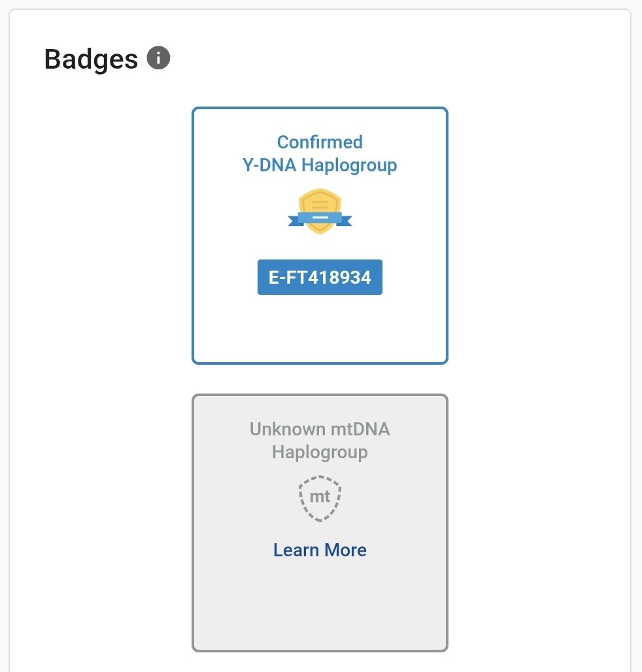The image size is (642, 672).
Task: Follow the Learn More link
Action: click(x=320, y=550)
